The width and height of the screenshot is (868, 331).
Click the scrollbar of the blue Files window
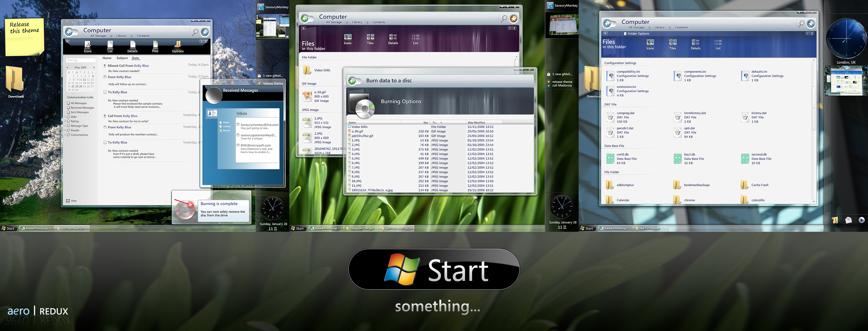813,108
